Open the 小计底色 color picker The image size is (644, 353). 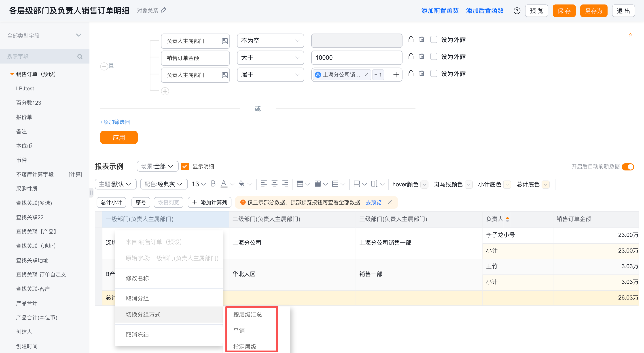pos(507,184)
